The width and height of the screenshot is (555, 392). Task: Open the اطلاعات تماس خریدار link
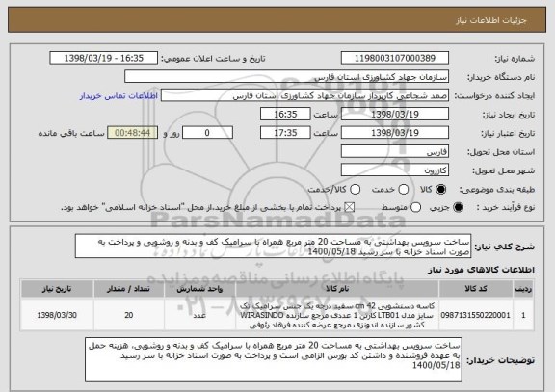click(x=119, y=96)
